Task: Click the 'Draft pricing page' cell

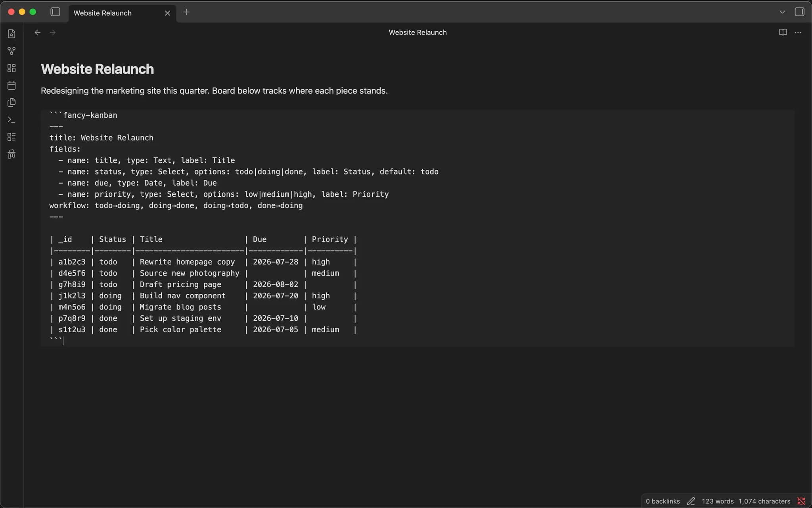Action: (180, 285)
